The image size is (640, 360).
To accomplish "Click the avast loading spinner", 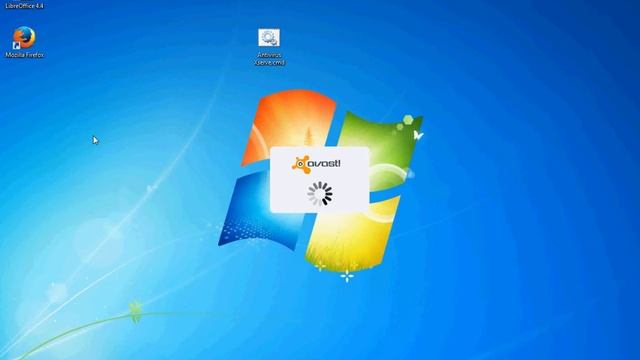I will point(320,193).
